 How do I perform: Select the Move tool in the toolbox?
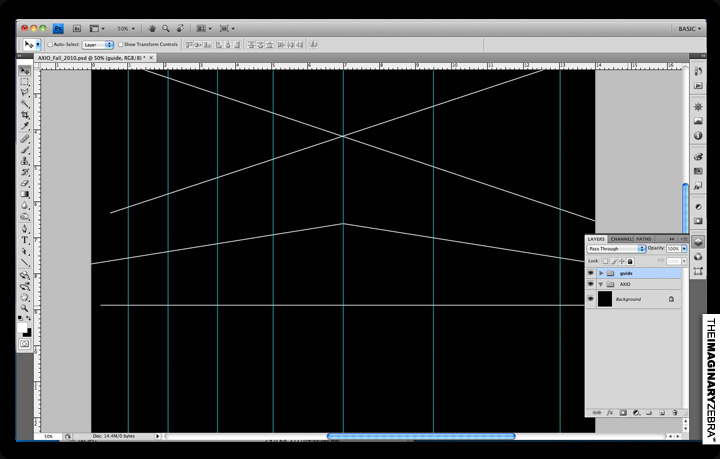click(x=25, y=70)
